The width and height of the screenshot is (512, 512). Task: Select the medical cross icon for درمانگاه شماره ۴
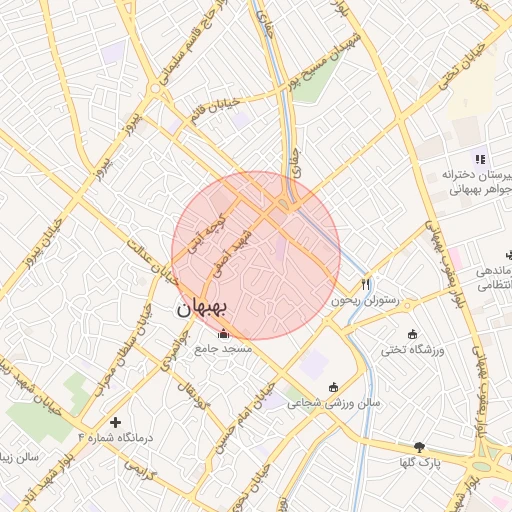point(115,422)
